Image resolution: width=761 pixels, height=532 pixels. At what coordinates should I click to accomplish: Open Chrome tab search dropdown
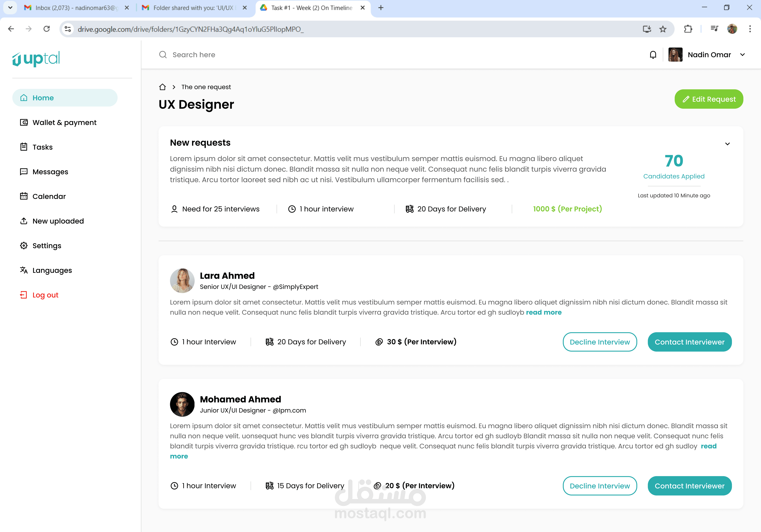pyautogui.click(x=10, y=8)
